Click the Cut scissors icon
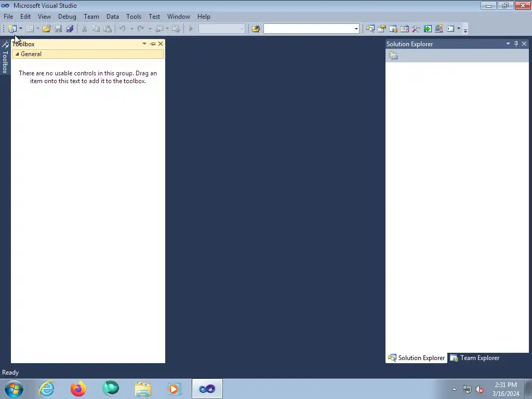 click(85, 29)
